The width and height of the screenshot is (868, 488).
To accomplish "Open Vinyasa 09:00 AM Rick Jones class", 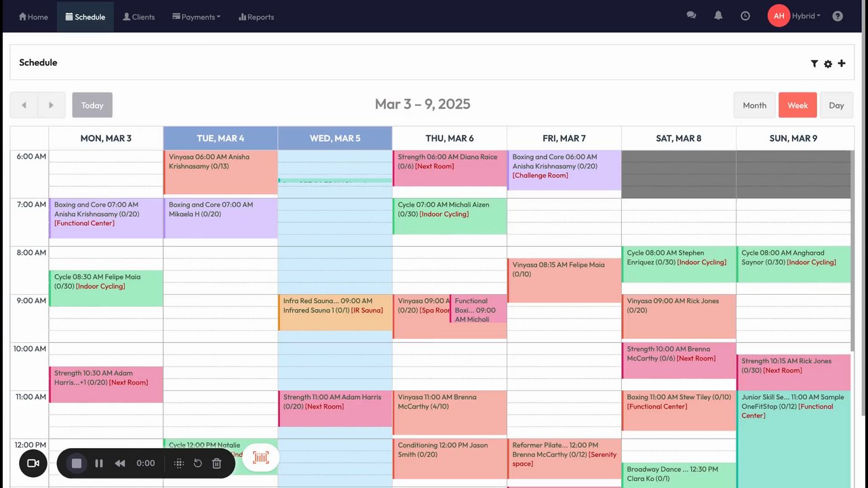I will (x=679, y=317).
